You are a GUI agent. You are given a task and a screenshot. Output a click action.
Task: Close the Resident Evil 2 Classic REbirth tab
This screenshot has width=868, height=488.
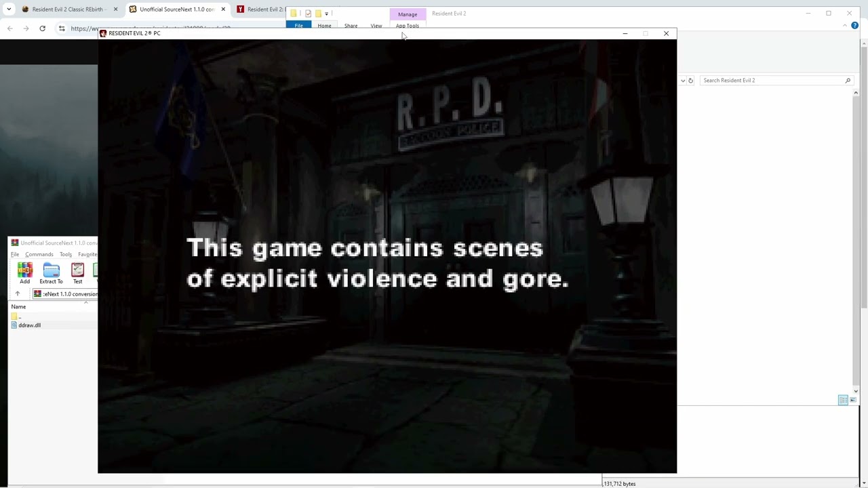coord(115,9)
